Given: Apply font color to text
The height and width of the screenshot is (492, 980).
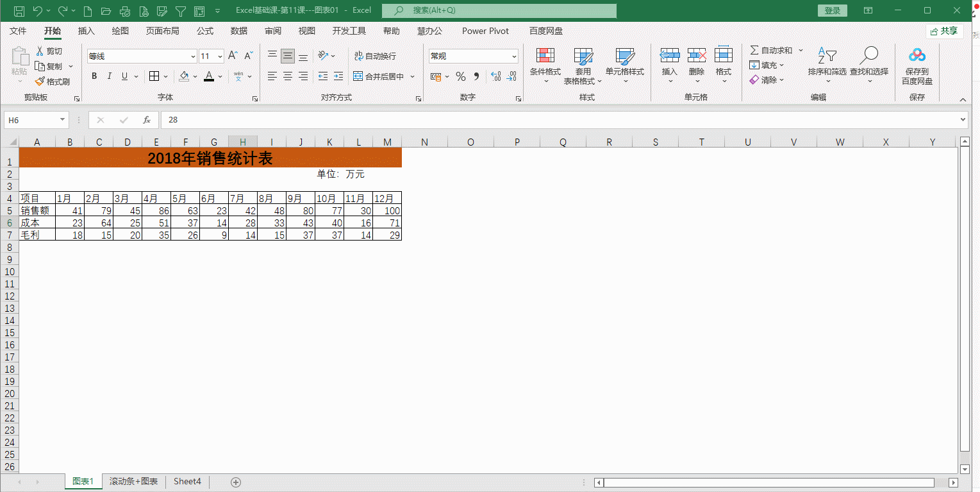Looking at the screenshot, I should click(x=209, y=76).
